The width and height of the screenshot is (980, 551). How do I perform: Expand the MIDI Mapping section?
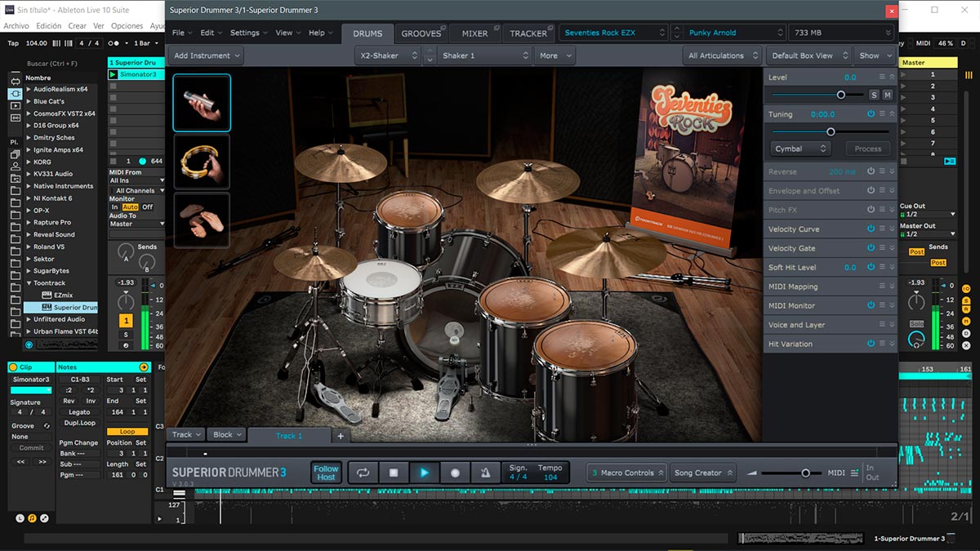click(x=892, y=287)
